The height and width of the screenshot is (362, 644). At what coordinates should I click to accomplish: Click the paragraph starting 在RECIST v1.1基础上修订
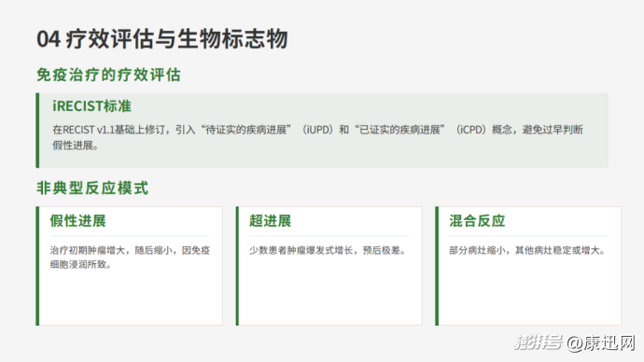[x=317, y=137]
